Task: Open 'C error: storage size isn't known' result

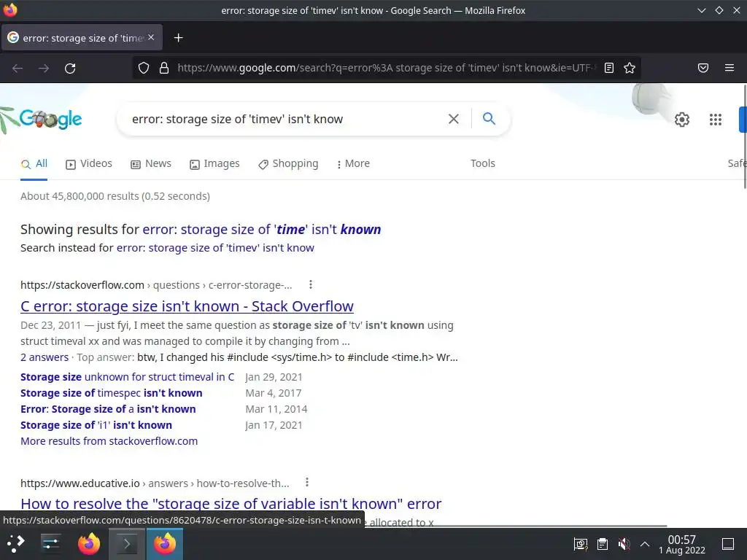Action: tap(187, 306)
